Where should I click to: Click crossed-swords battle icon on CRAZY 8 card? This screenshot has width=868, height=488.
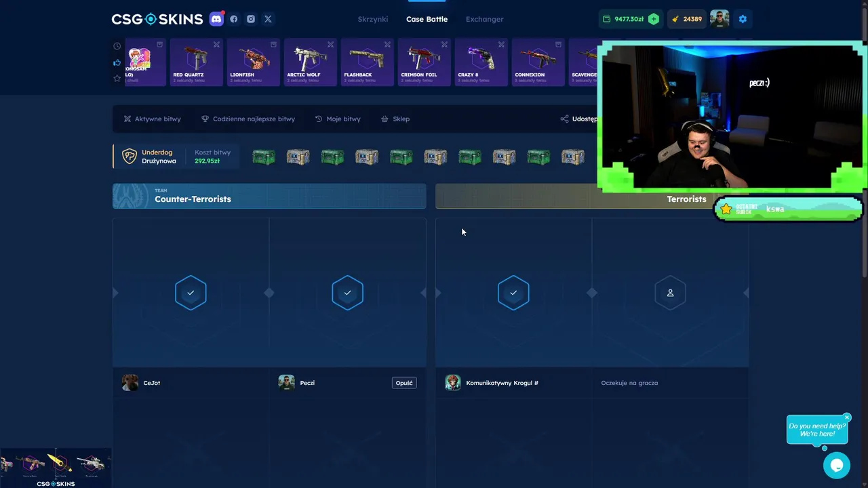click(x=501, y=45)
